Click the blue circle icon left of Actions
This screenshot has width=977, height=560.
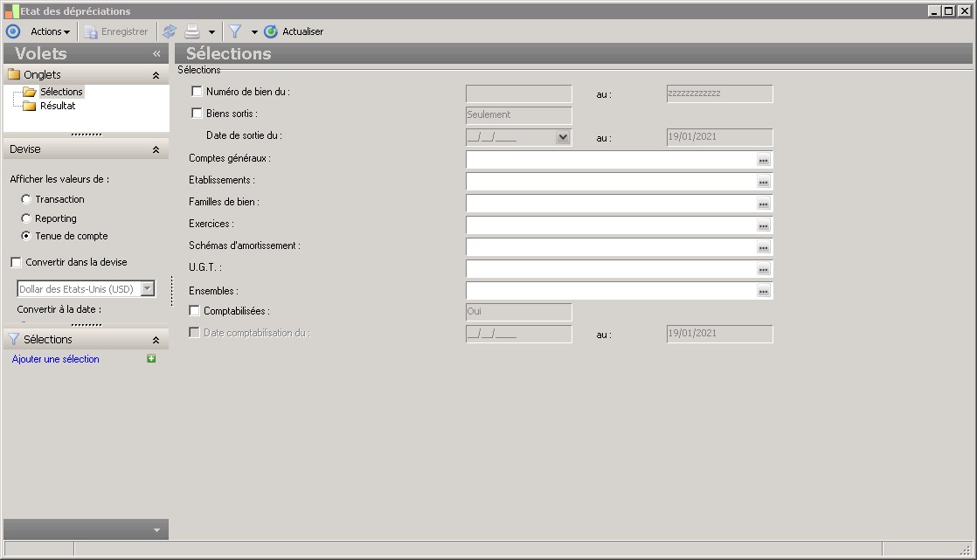[x=13, y=31]
